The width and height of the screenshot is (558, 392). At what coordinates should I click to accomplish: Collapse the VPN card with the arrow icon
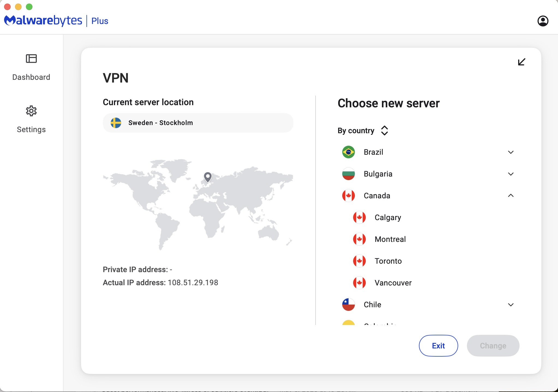pos(521,62)
